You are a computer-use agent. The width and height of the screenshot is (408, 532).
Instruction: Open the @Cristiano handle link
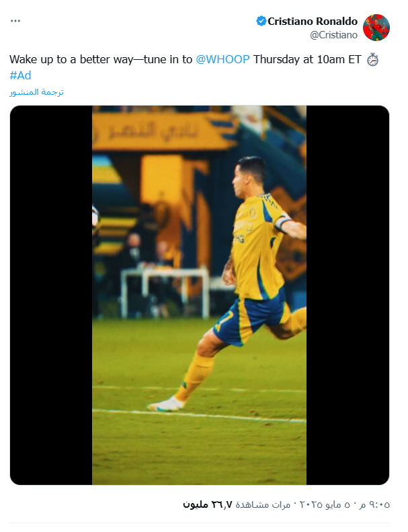tap(333, 35)
